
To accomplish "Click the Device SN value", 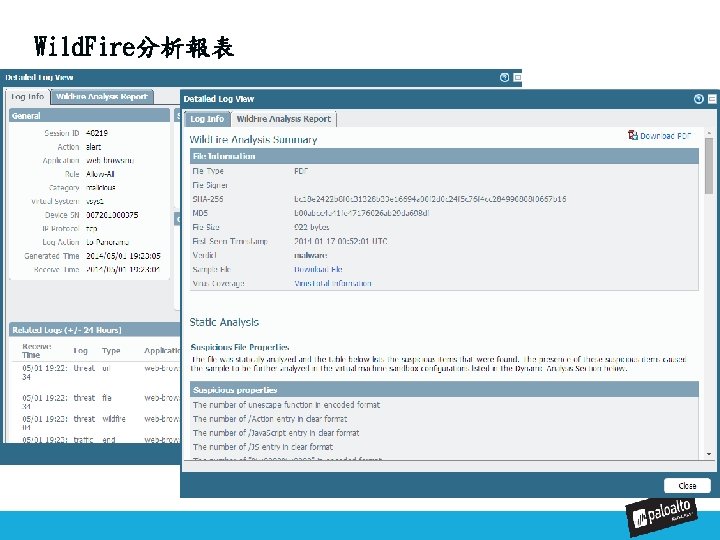I will point(112,215).
